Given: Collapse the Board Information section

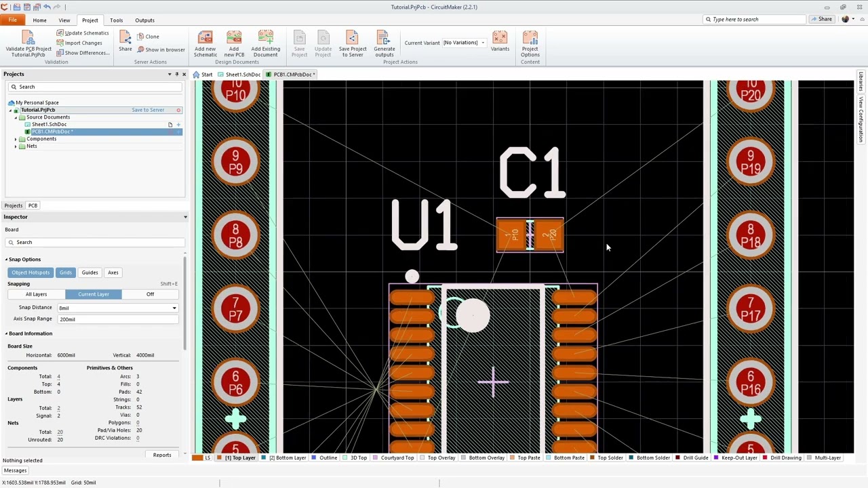Looking at the screenshot, I should click(7, 333).
